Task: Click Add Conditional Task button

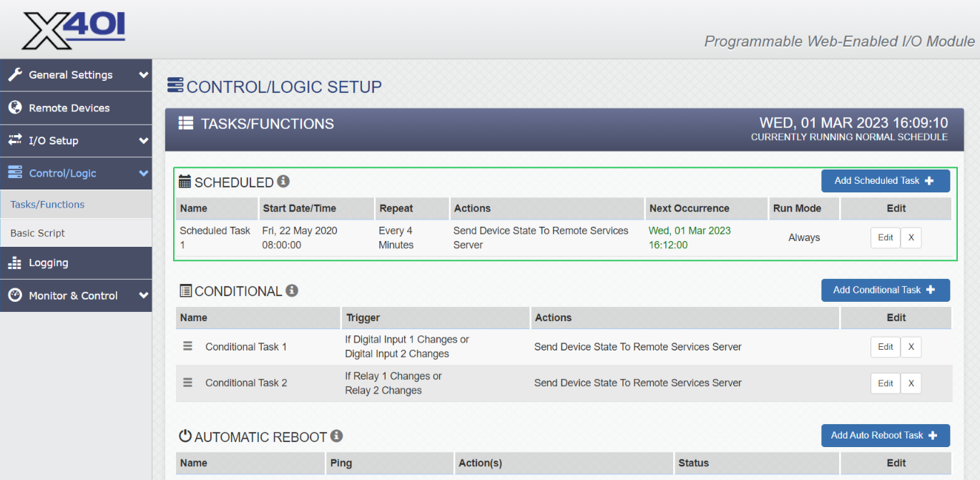Action: coord(885,290)
